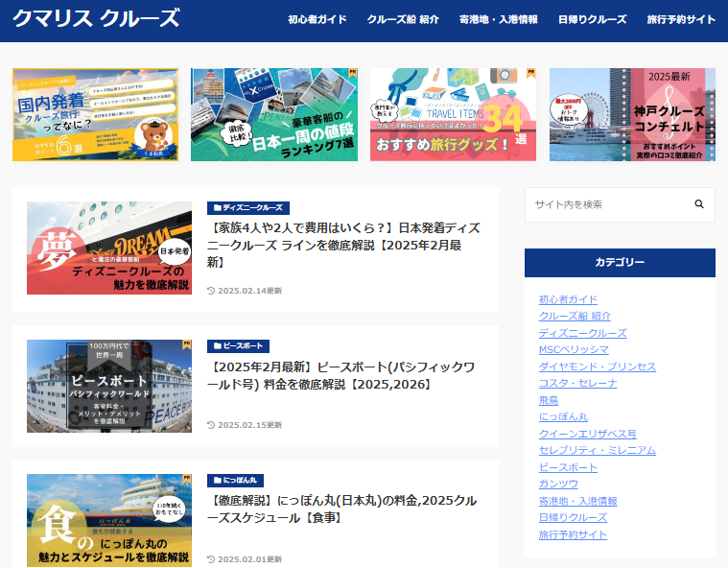Screen dimensions: 728x568
Task: Open the クイーンエリザベス号 sidebar link
Action: point(587,434)
